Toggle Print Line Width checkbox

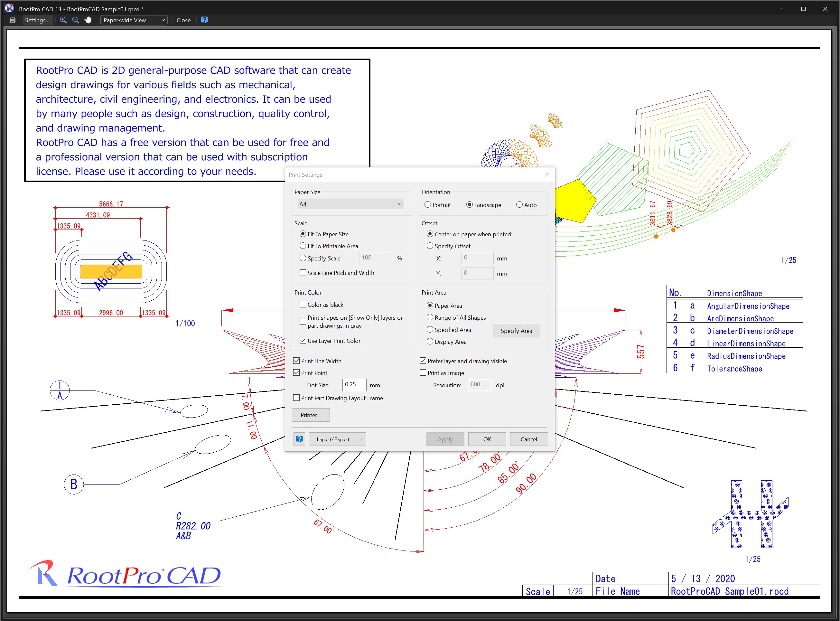[317, 361]
